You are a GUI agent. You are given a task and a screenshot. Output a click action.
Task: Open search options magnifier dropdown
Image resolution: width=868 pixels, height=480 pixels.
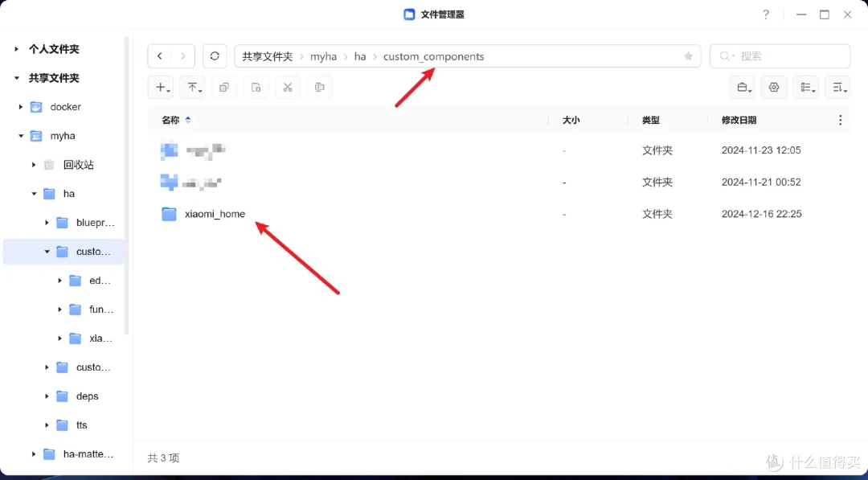pos(727,56)
